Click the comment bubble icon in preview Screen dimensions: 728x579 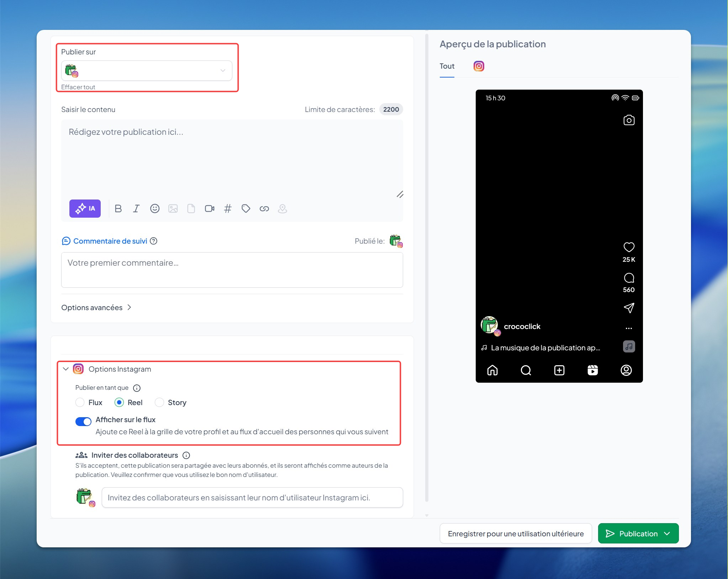point(629,278)
